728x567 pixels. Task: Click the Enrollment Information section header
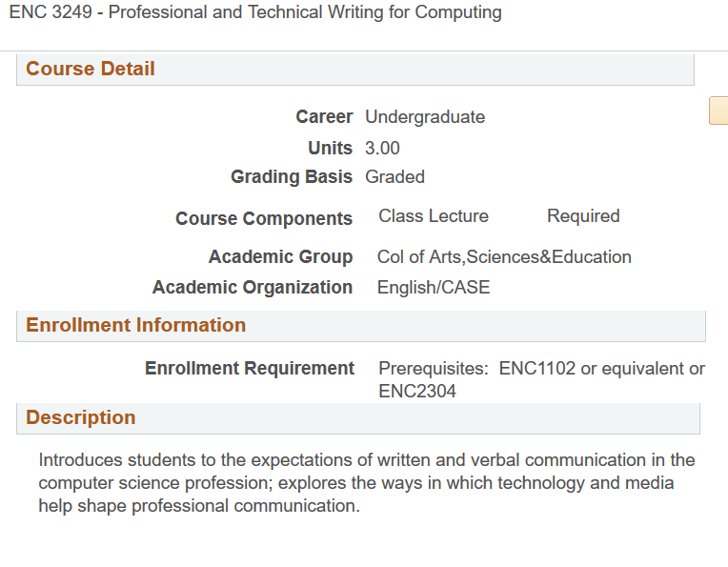click(x=135, y=326)
